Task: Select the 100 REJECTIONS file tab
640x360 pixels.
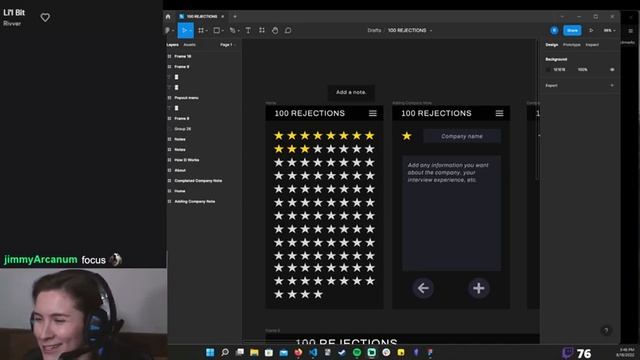Action: [x=202, y=16]
